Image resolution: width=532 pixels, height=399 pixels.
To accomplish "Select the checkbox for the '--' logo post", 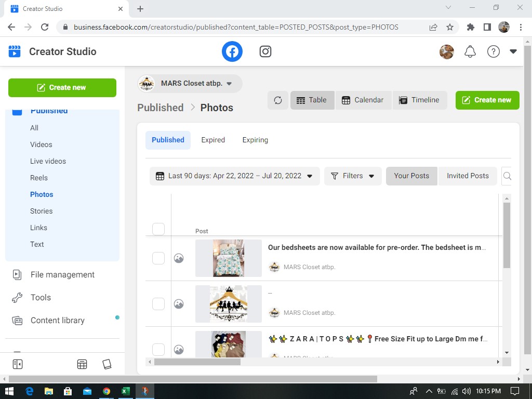I will (x=158, y=304).
